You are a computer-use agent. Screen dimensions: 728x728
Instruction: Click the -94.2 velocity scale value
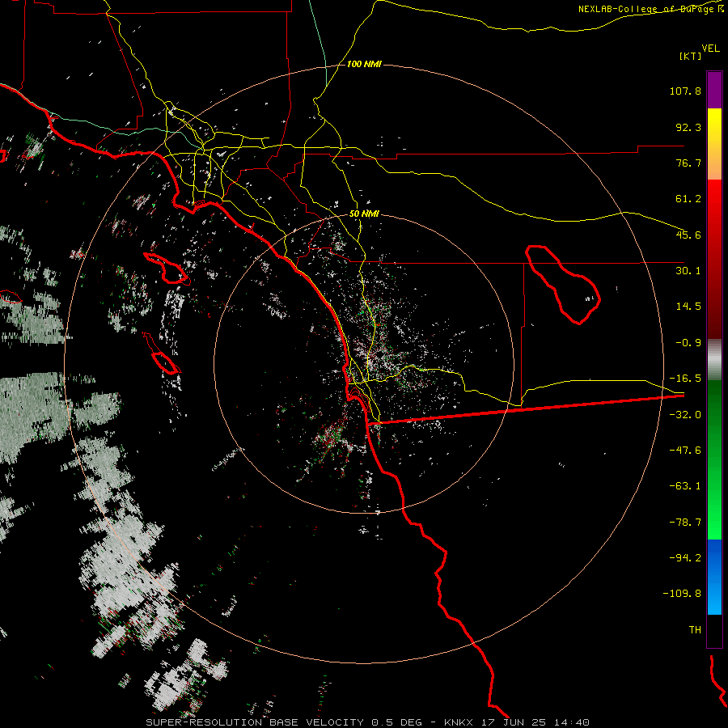pyautogui.click(x=685, y=557)
